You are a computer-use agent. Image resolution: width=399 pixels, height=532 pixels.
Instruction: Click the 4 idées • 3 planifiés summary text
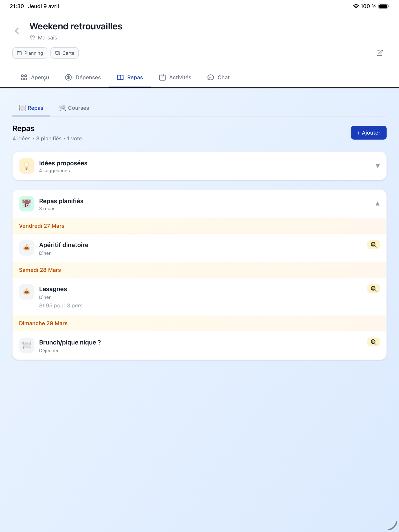tap(47, 138)
